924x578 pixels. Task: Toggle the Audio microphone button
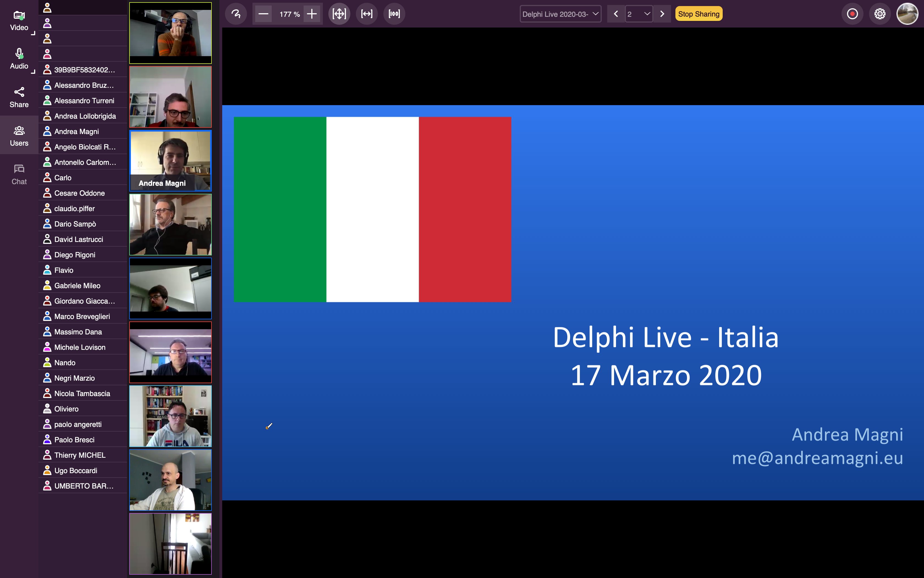pos(19,58)
